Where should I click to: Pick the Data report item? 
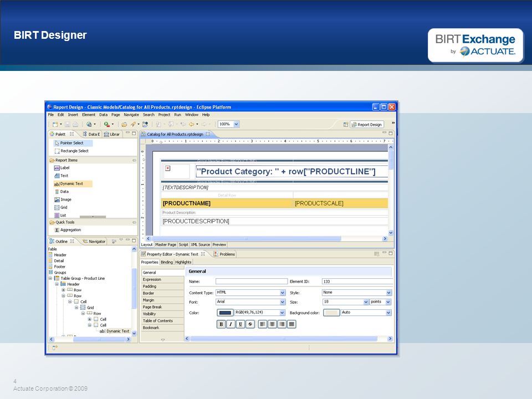(x=62, y=192)
